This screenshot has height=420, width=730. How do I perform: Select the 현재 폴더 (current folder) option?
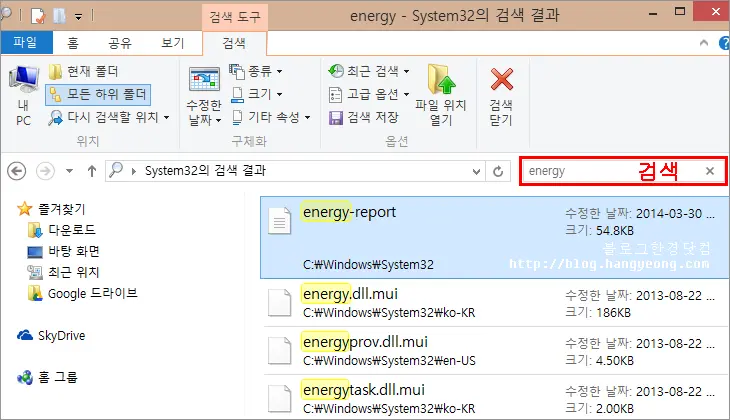point(84,71)
